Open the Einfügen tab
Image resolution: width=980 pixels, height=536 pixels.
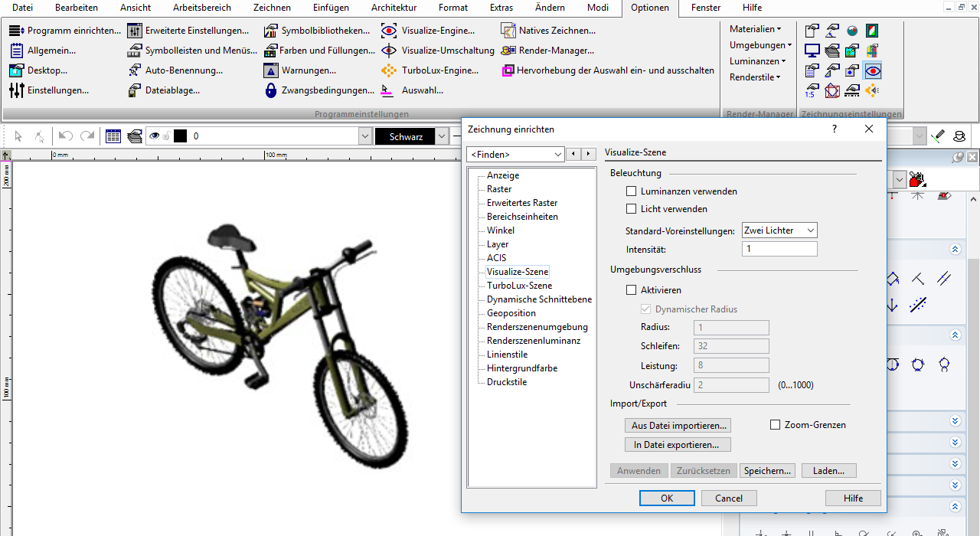[x=331, y=8]
